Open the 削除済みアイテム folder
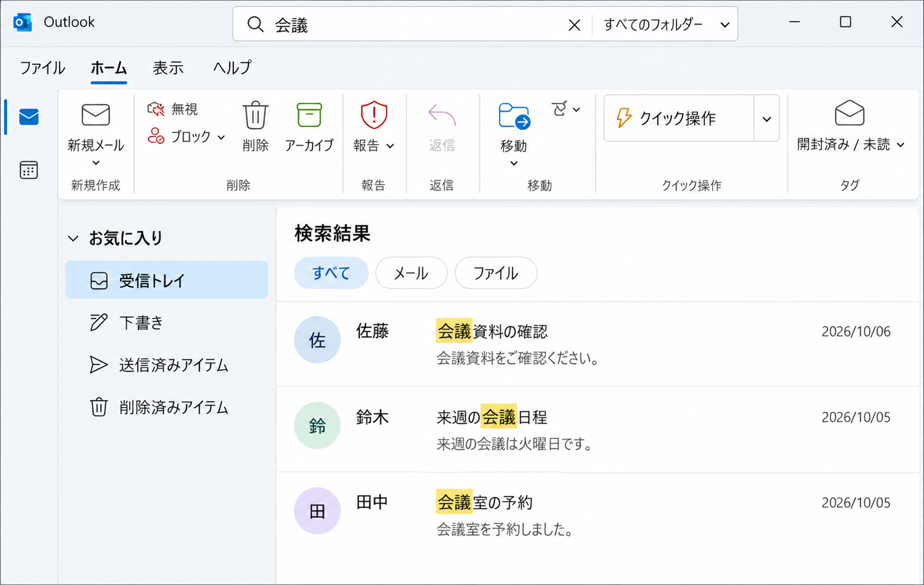The height and width of the screenshot is (585, 924). click(167, 407)
